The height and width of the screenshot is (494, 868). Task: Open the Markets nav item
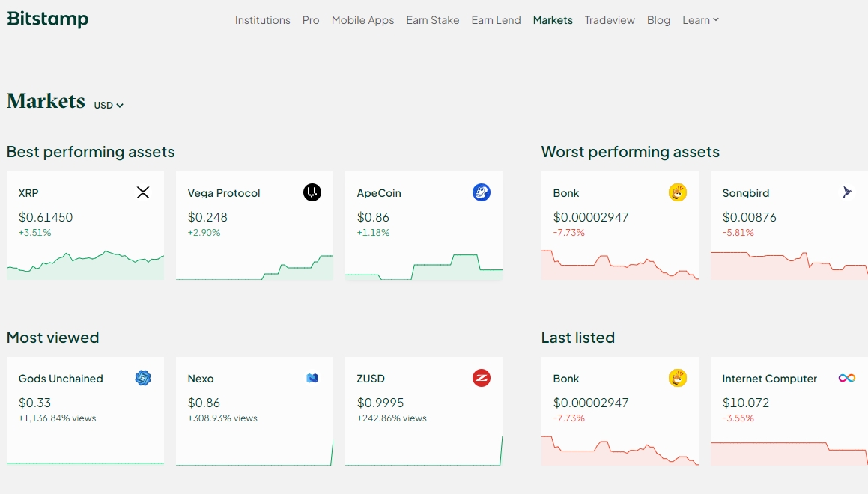point(553,20)
